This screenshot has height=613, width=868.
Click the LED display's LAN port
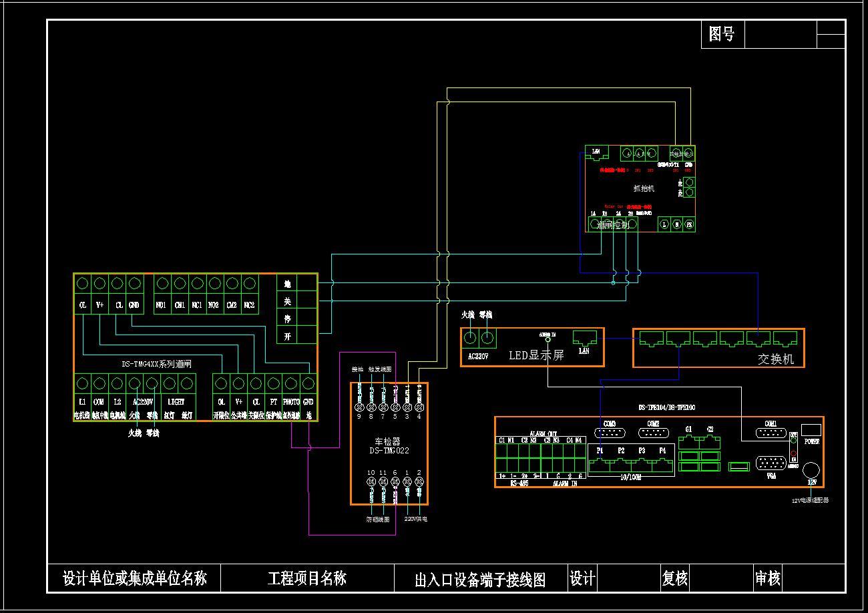click(584, 337)
